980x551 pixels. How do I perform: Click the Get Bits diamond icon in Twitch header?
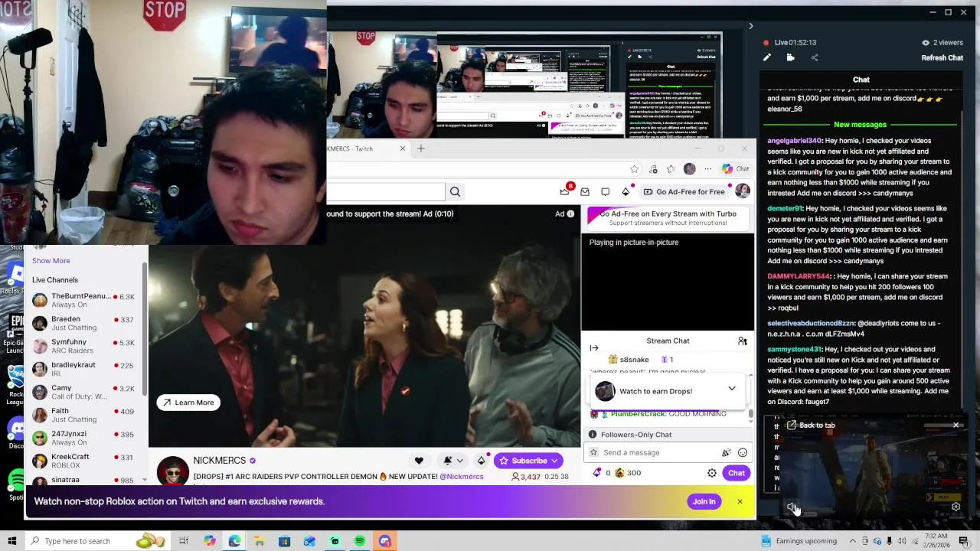(x=626, y=192)
